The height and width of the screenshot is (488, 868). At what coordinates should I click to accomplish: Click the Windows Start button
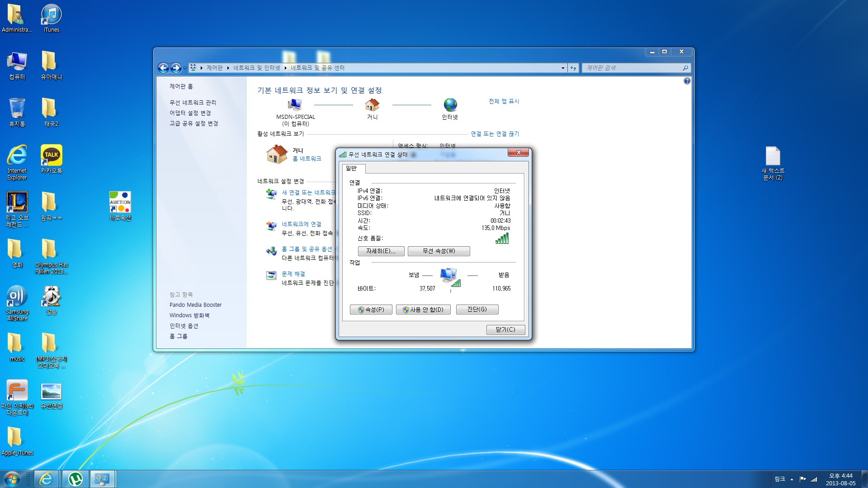[x=12, y=479]
